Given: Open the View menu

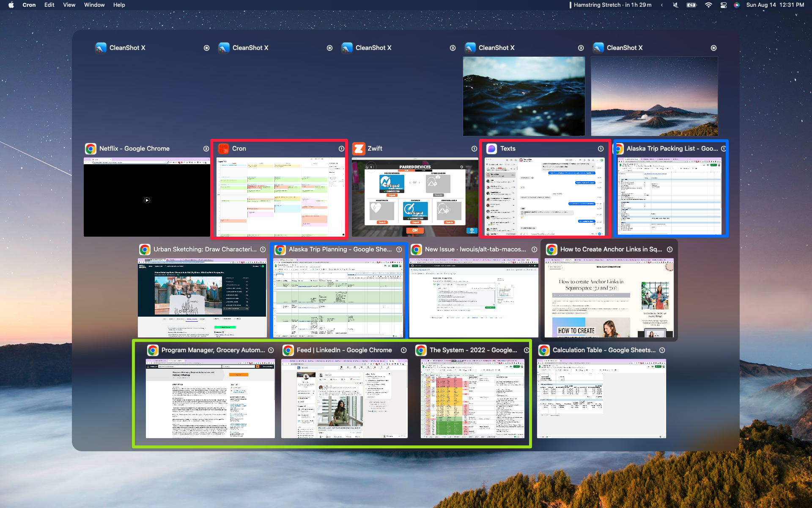Looking at the screenshot, I should point(69,5).
